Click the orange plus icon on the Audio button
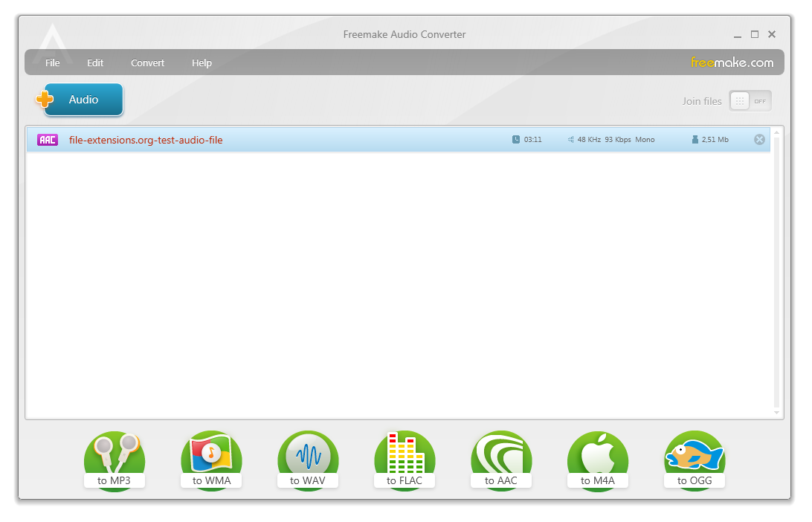The image size is (812, 522). tap(44, 100)
